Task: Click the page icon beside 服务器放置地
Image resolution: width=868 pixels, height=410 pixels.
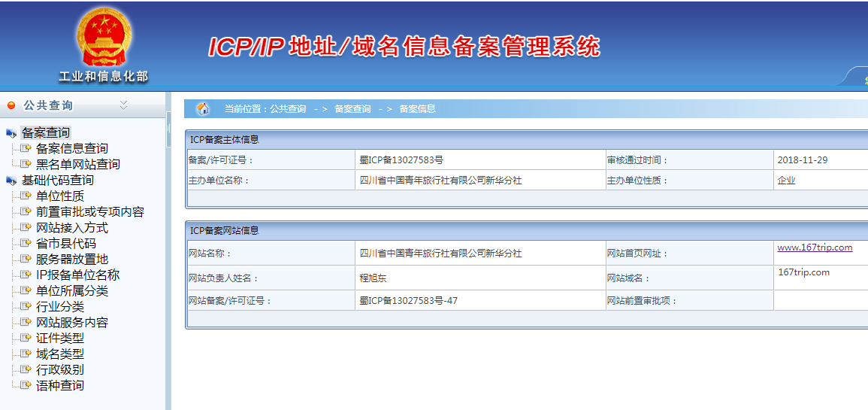Action: pos(26,260)
